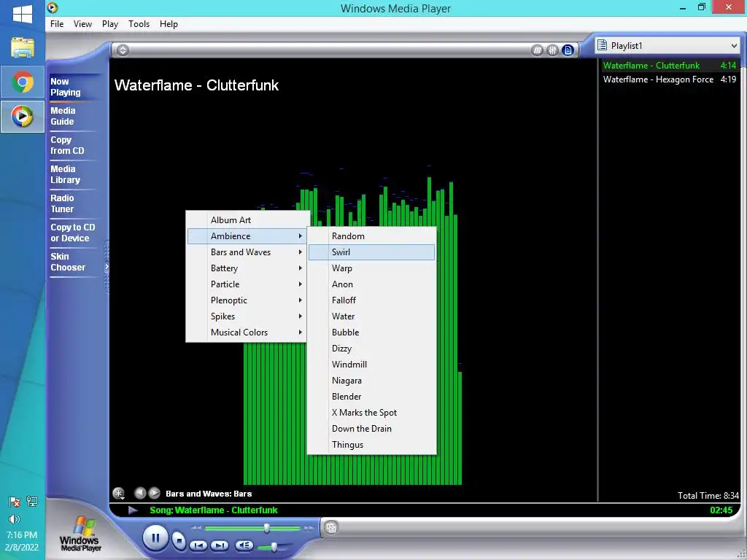
Task: Click the rewind arrows beside seek bar
Action: coord(196,528)
